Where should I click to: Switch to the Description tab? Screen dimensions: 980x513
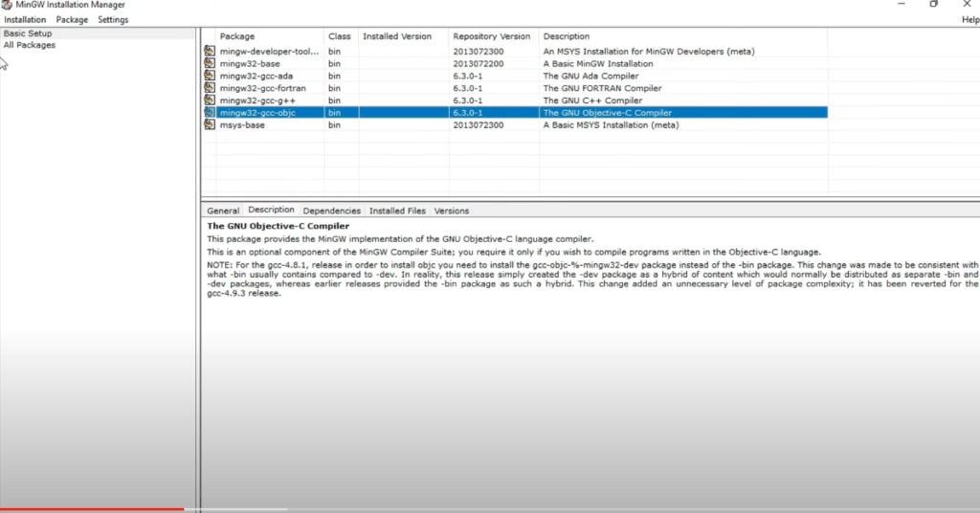(271, 210)
